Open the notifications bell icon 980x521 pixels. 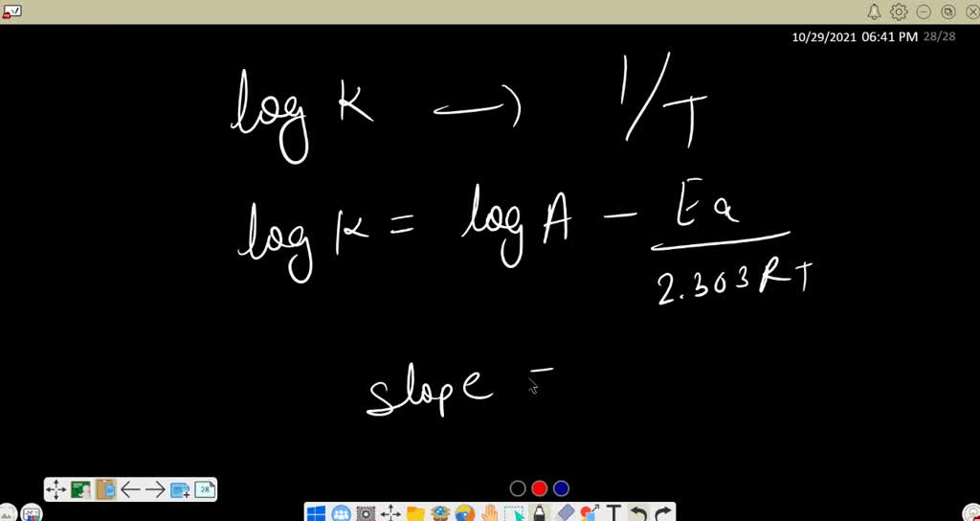point(875,11)
